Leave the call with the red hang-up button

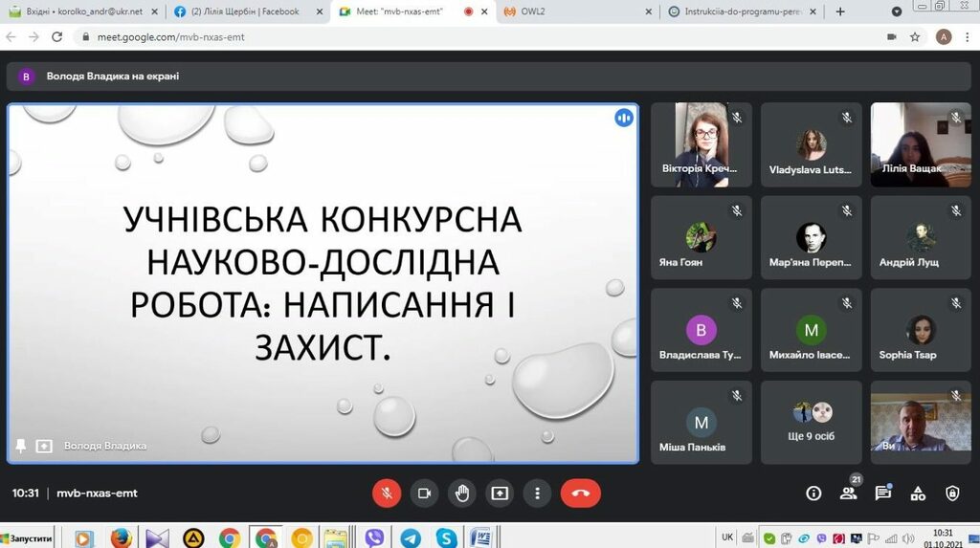[581, 493]
